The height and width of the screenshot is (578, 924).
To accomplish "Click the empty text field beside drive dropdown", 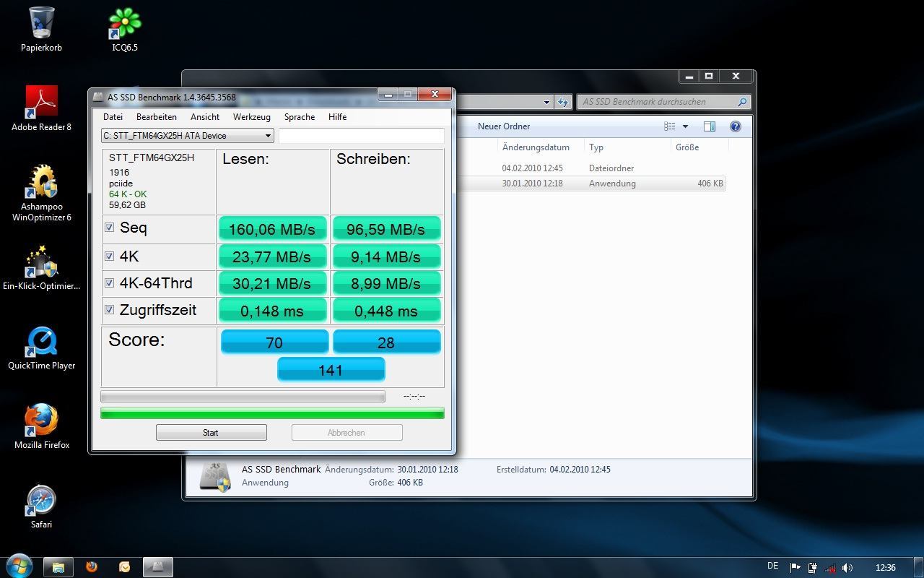I will (362, 136).
